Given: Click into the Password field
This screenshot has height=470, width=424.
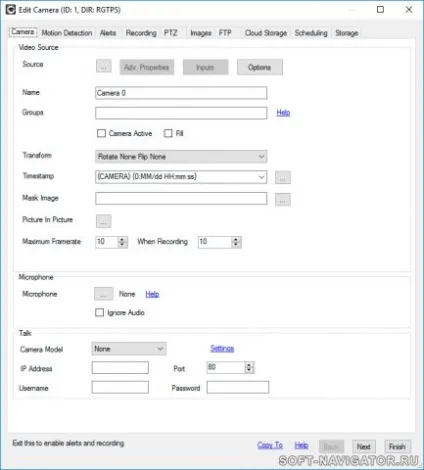Looking at the screenshot, I should coord(238,387).
